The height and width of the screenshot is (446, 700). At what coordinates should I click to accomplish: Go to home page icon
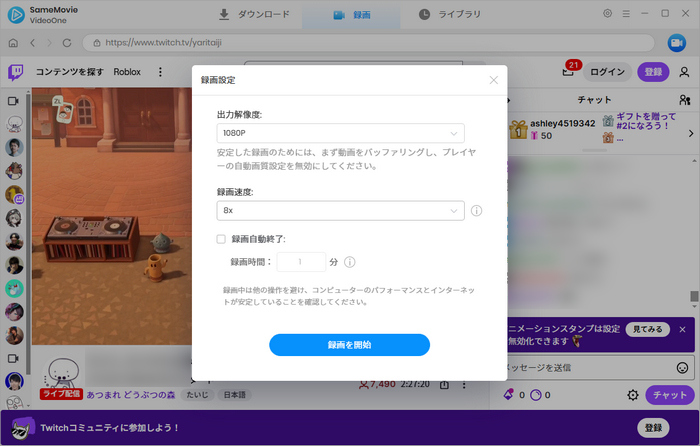pyautogui.click(x=13, y=43)
